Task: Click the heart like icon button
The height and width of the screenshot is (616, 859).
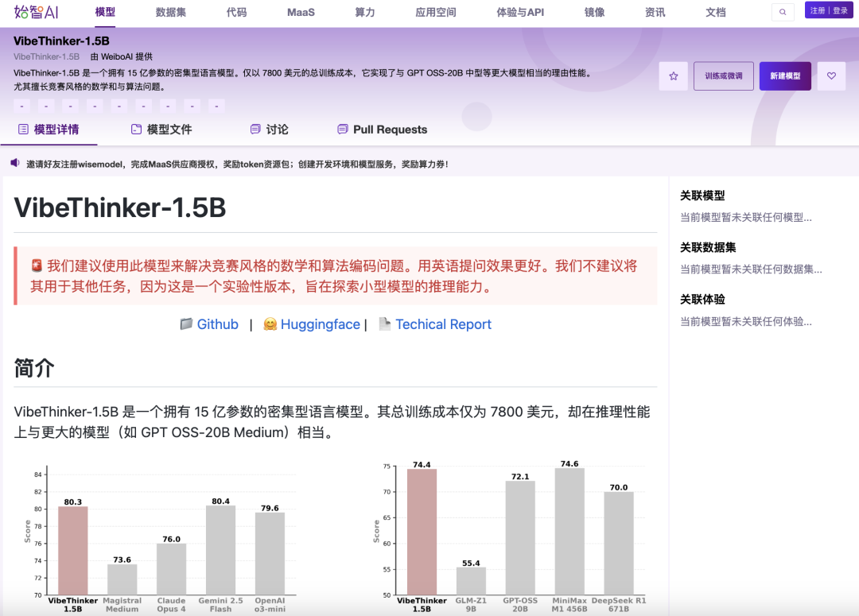Action: tap(831, 76)
